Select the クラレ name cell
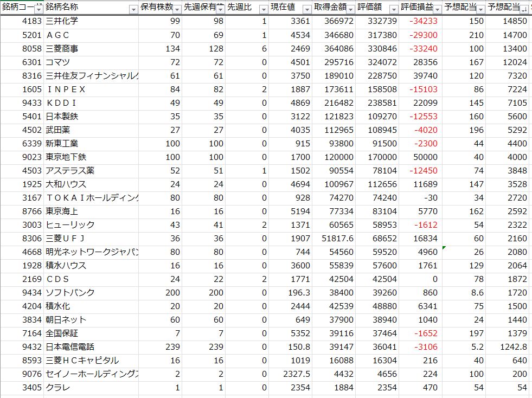 point(91,388)
